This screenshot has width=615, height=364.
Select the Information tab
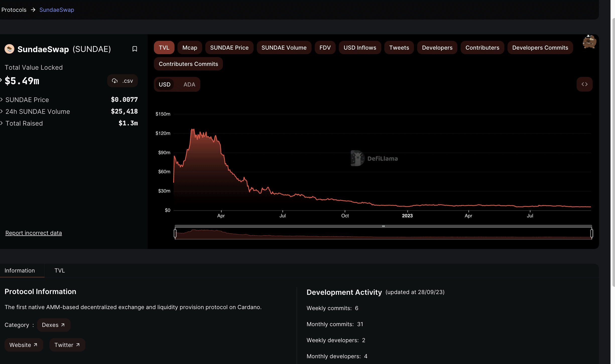pyautogui.click(x=20, y=270)
